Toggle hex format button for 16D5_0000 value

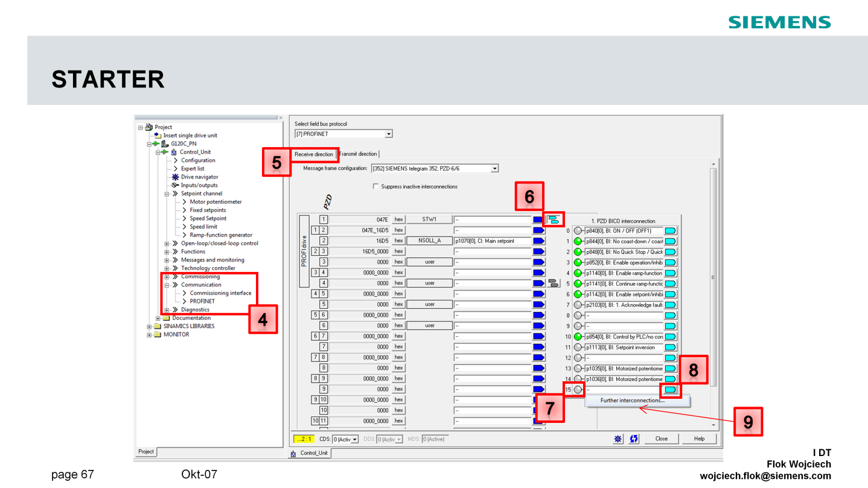coord(398,252)
